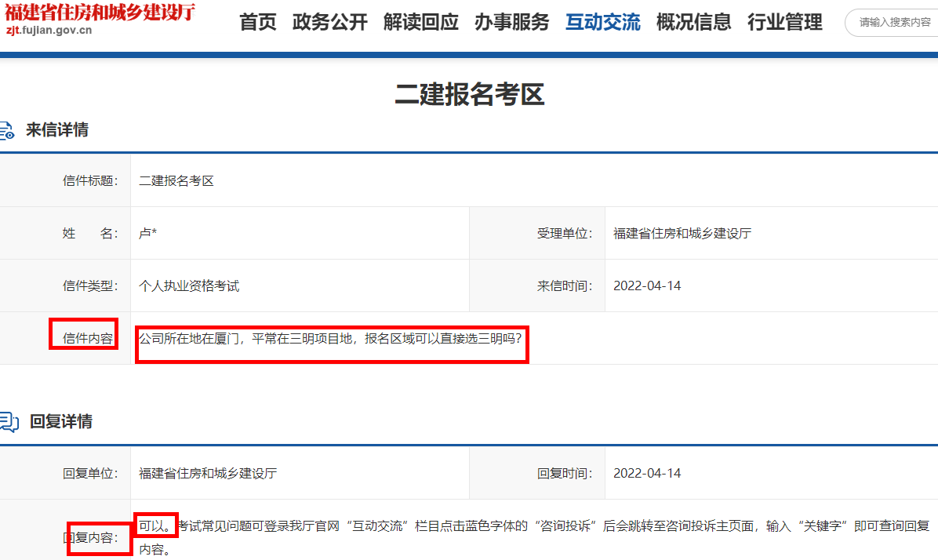Open the 政务公开 navigation item
This screenshot has width=938, height=560.
pyautogui.click(x=329, y=23)
